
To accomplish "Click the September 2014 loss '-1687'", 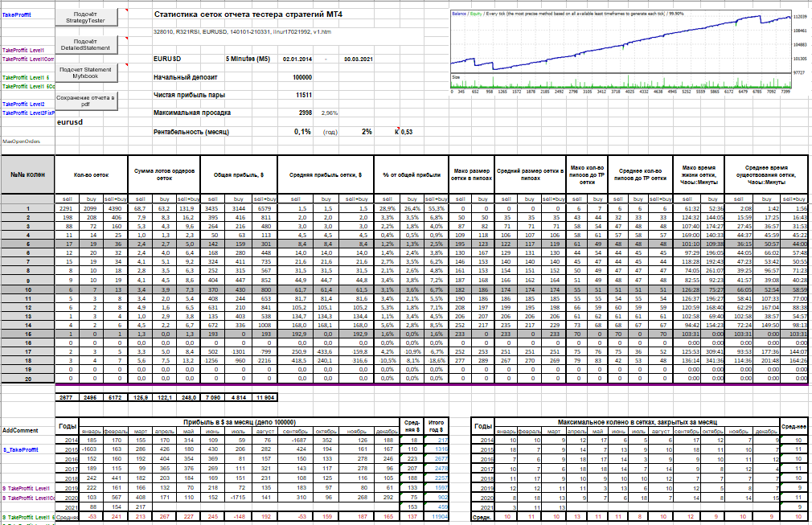I will [296, 440].
